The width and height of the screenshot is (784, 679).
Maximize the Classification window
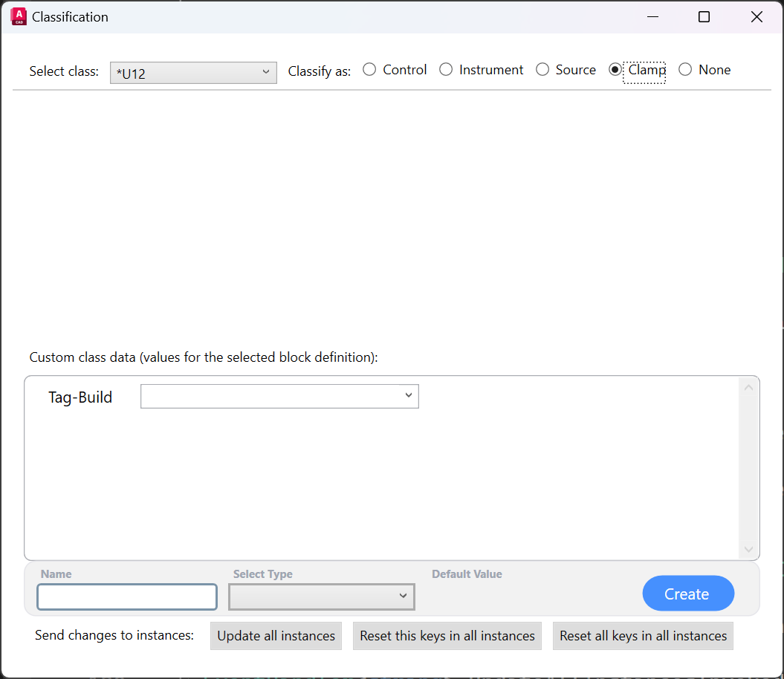tap(704, 16)
